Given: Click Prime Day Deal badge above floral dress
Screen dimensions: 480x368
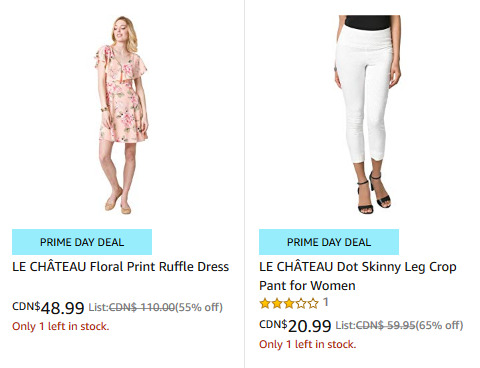Looking at the screenshot, I should (82, 242).
